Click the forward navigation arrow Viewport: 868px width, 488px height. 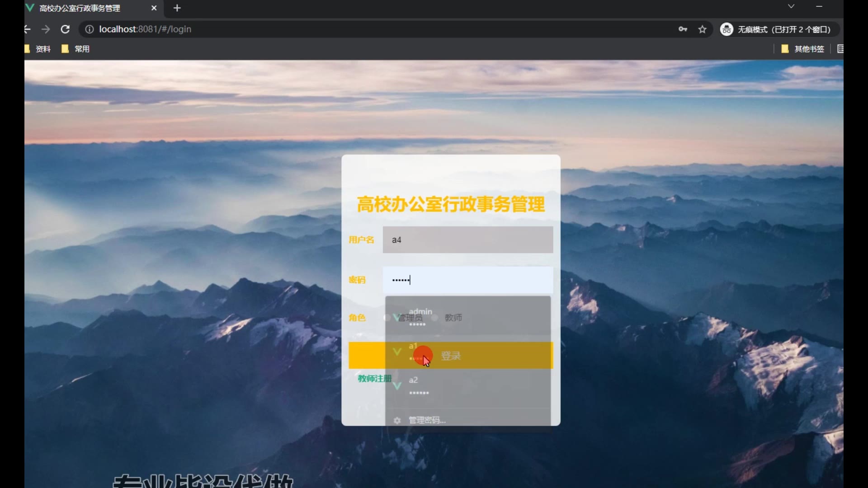tap(46, 29)
